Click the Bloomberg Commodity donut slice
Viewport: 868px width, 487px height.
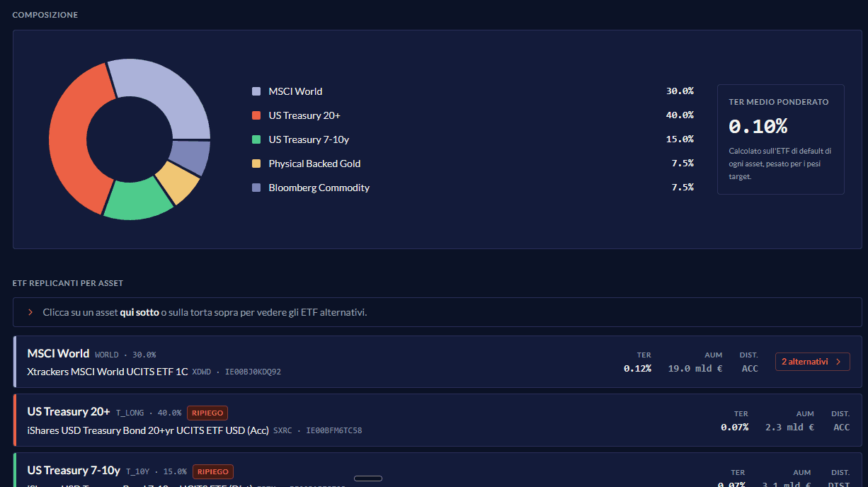tap(190, 157)
